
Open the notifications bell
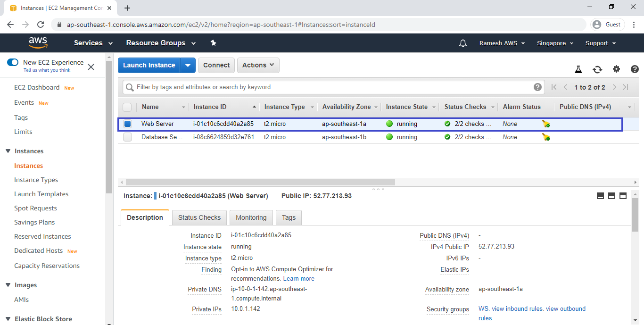click(x=463, y=43)
